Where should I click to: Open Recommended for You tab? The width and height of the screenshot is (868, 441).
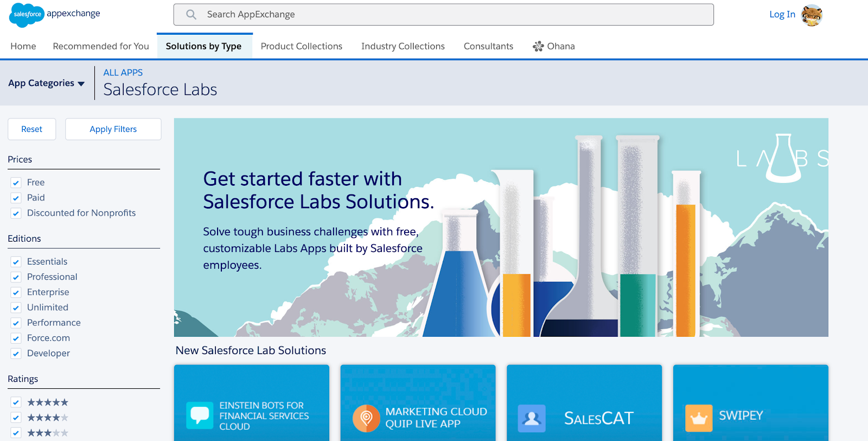click(x=101, y=46)
